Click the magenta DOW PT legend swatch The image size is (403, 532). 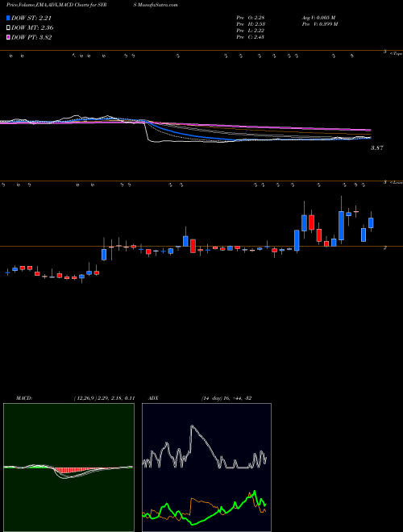8,38
